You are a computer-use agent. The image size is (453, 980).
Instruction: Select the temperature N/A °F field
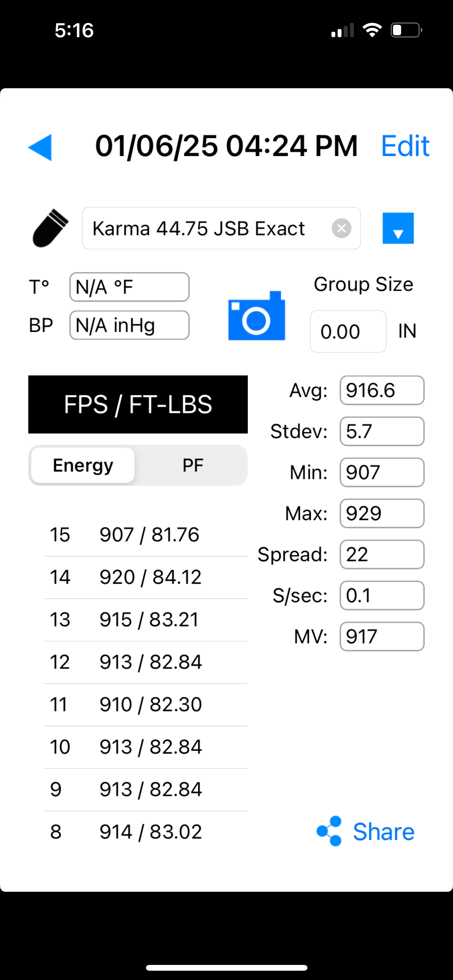pos(129,287)
